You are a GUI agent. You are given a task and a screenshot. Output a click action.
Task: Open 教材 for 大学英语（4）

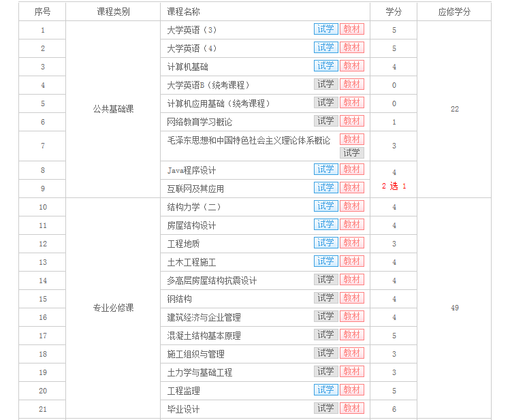pyautogui.click(x=351, y=48)
